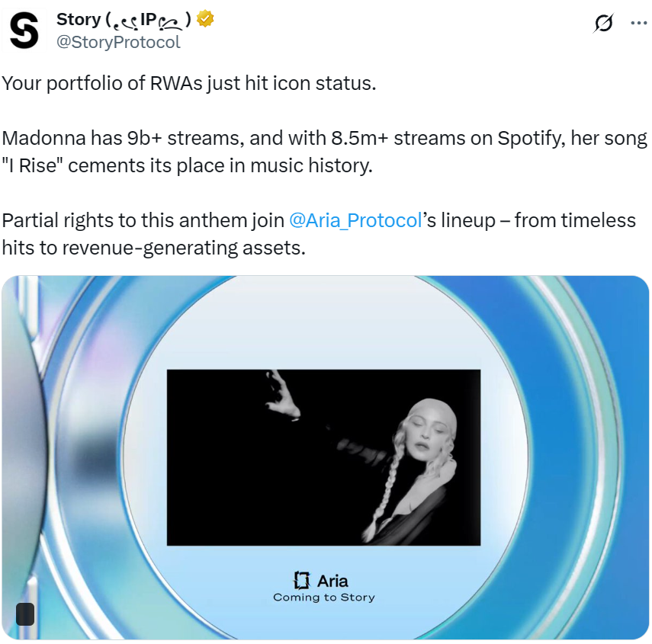Viewport: 652px width, 644px height.
Task: Click the dark square button on media corner
Action: pyautogui.click(x=25, y=614)
